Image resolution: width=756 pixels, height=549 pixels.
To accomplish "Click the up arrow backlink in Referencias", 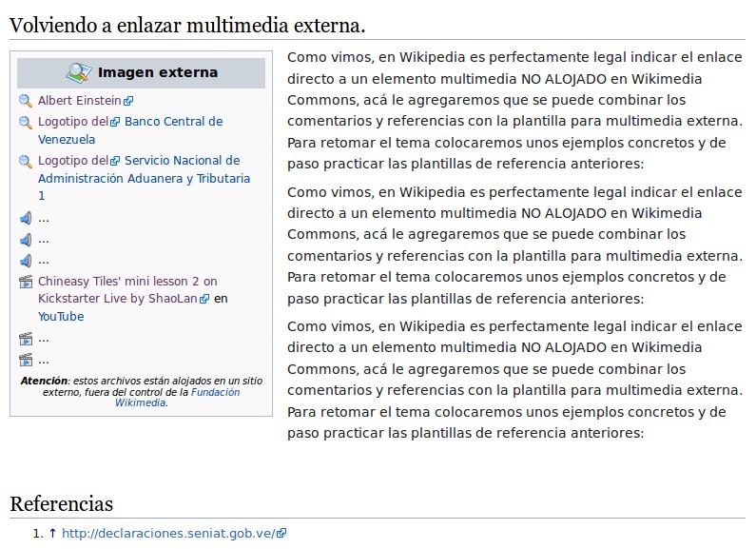I will 52,534.
